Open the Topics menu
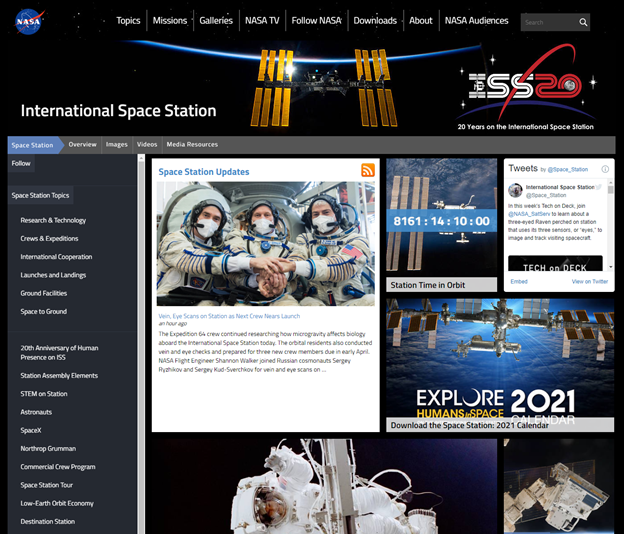The image size is (624, 534). tap(128, 21)
